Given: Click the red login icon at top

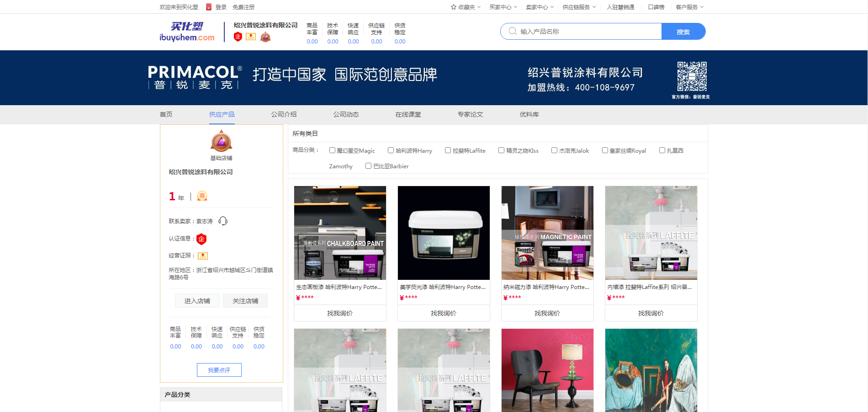Looking at the screenshot, I should tap(209, 7).
